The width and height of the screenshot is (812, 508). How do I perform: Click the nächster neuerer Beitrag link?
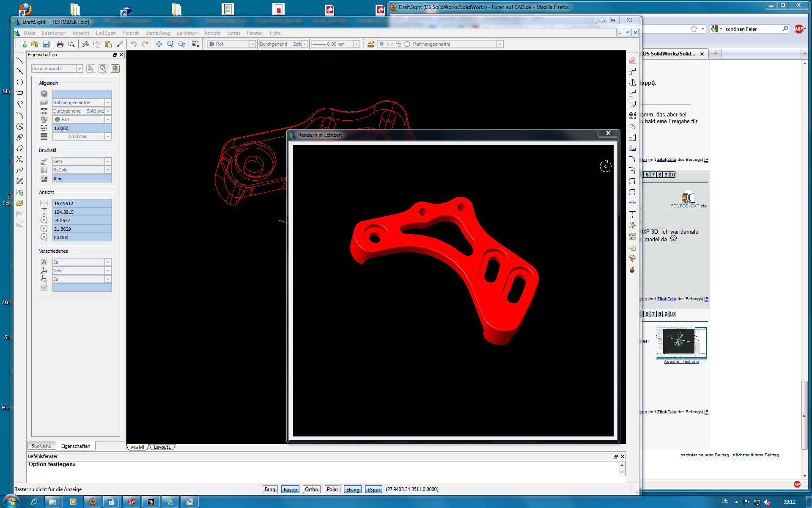coord(705,455)
